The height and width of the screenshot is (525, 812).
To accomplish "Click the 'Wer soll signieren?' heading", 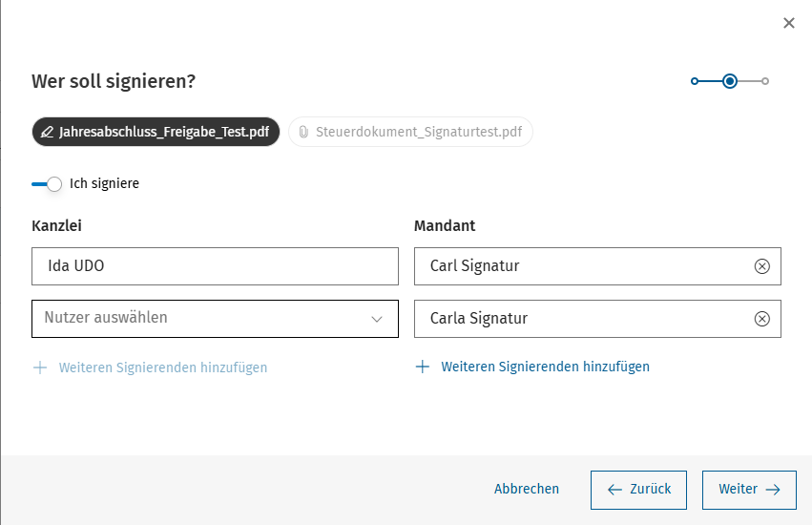I will pos(114,81).
